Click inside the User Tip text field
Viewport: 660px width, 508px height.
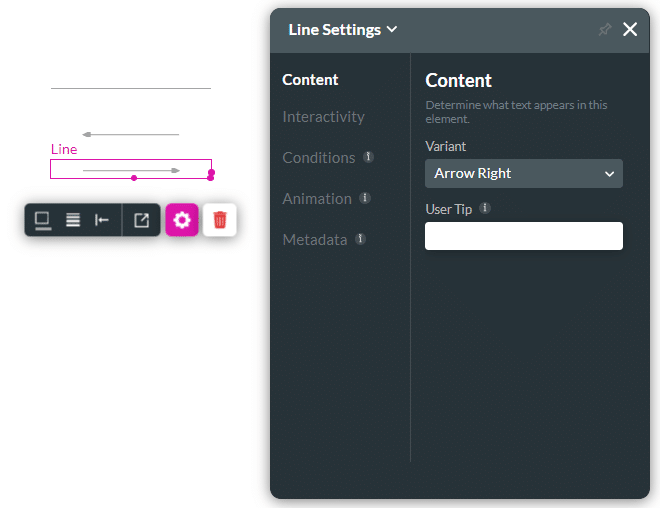click(523, 236)
